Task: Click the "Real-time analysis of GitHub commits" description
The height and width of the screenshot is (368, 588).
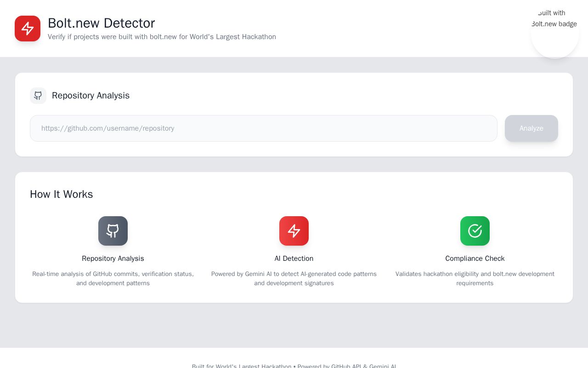Action: (113, 278)
